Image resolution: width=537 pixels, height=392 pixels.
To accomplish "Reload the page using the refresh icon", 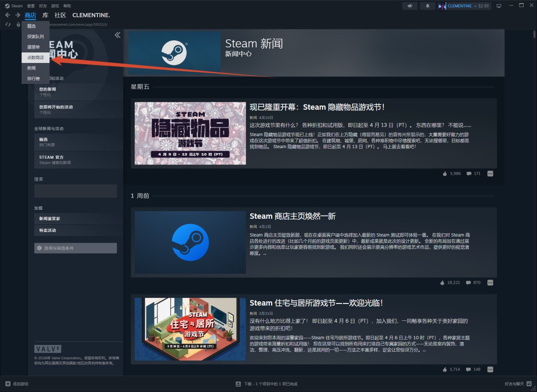I will 8,24.
